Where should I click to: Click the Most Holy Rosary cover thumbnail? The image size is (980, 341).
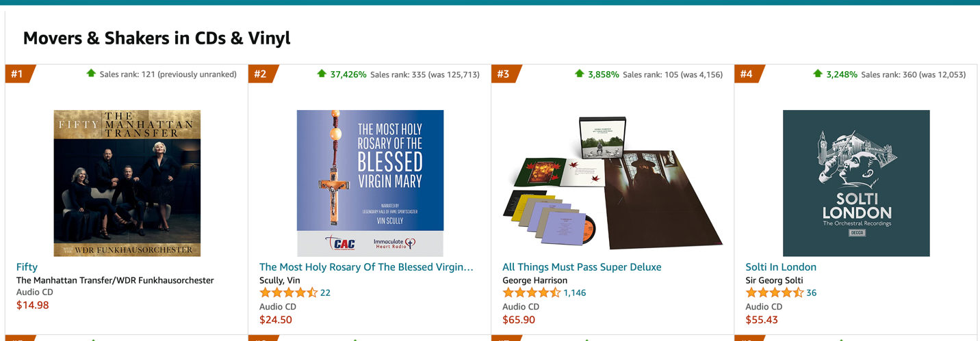pyautogui.click(x=370, y=183)
